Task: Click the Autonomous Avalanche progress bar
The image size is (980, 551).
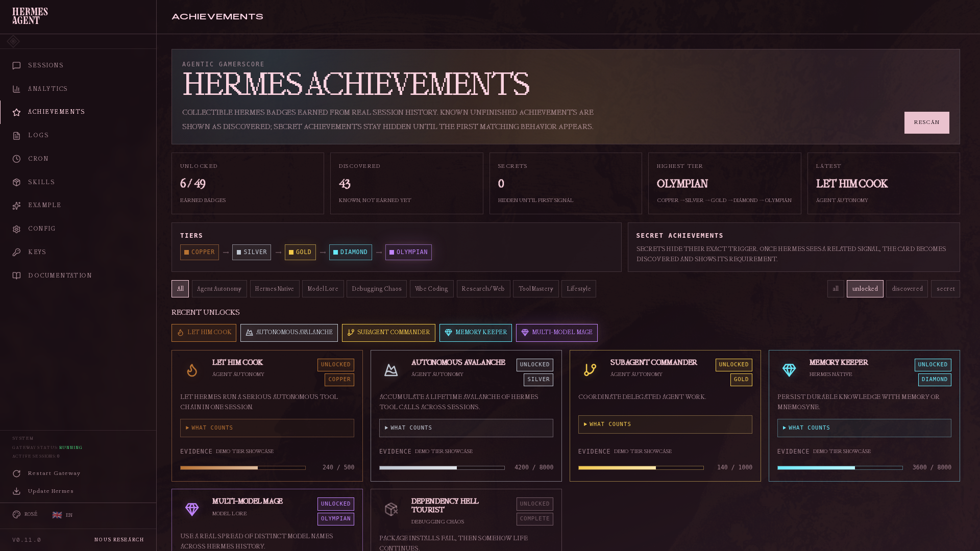Action: pyautogui.click(x=442, y=468)
